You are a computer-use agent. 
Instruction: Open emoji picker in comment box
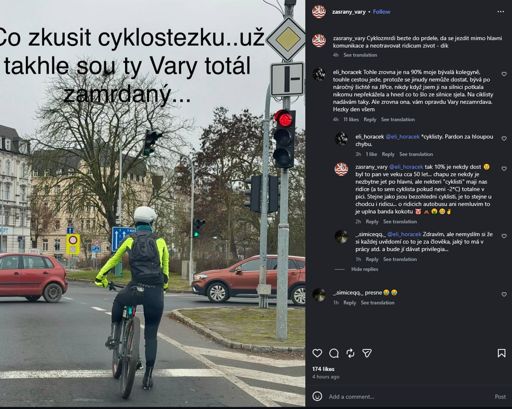point(317,396)
